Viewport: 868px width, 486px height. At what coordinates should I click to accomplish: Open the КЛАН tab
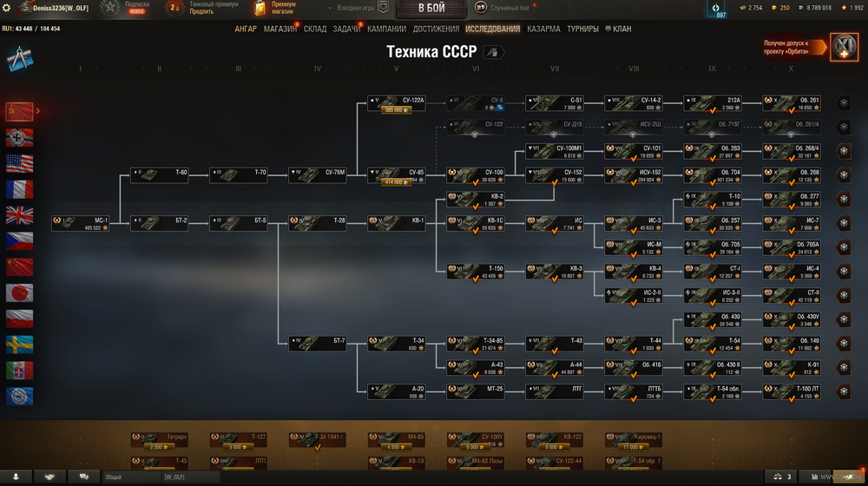pyautogui.click(x=618, y=29)
